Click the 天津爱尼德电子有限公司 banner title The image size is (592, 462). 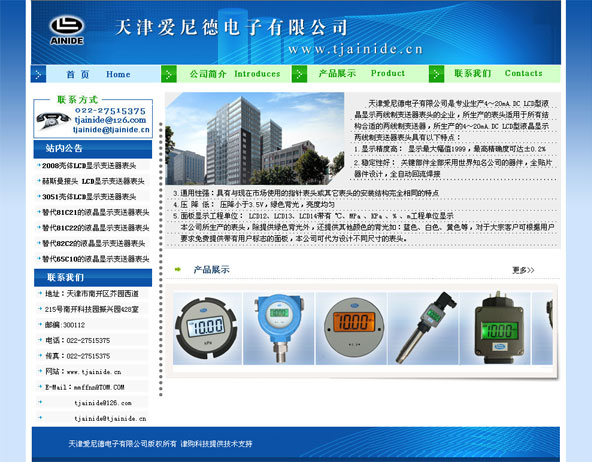coord(231,27)
